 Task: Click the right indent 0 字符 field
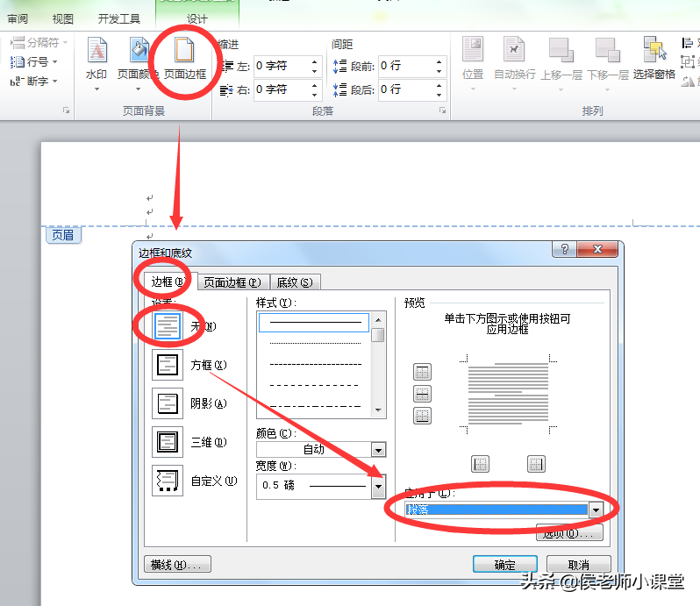coord(282,89)
